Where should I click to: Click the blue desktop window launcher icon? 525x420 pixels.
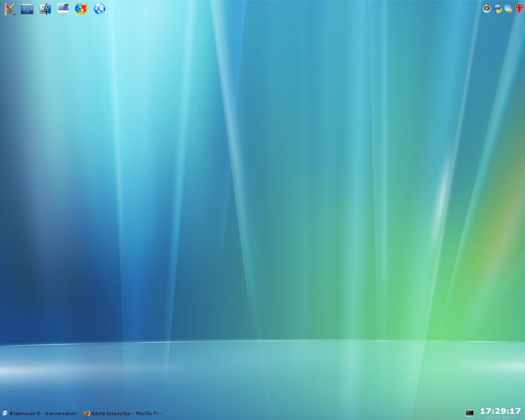click(x=27, y=9)
